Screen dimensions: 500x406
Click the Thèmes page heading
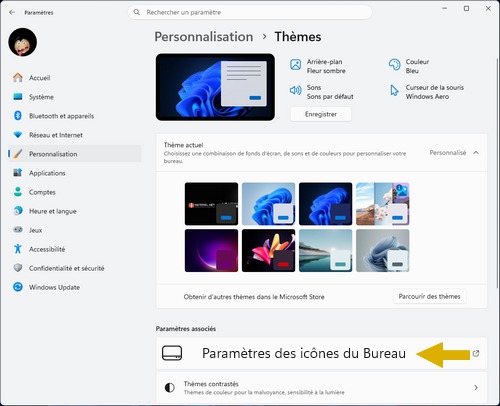coord(298,37)
